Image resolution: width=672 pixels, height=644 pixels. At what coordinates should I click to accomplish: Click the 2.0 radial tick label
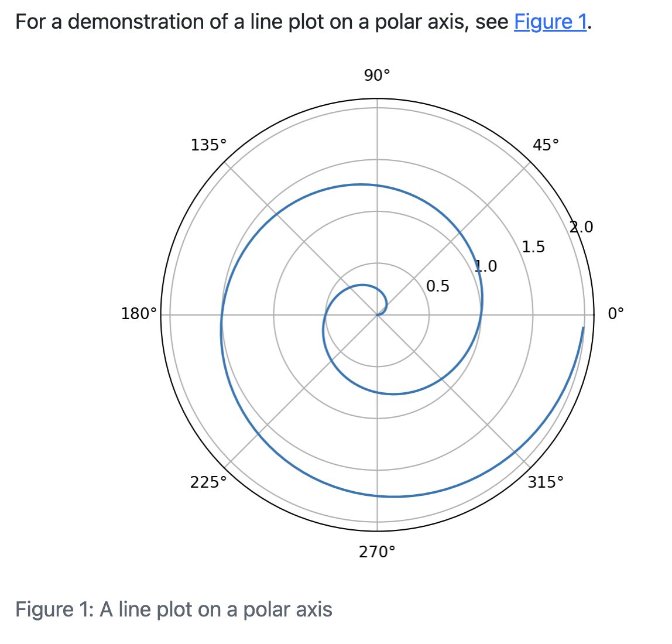click(x=581, y=227)
